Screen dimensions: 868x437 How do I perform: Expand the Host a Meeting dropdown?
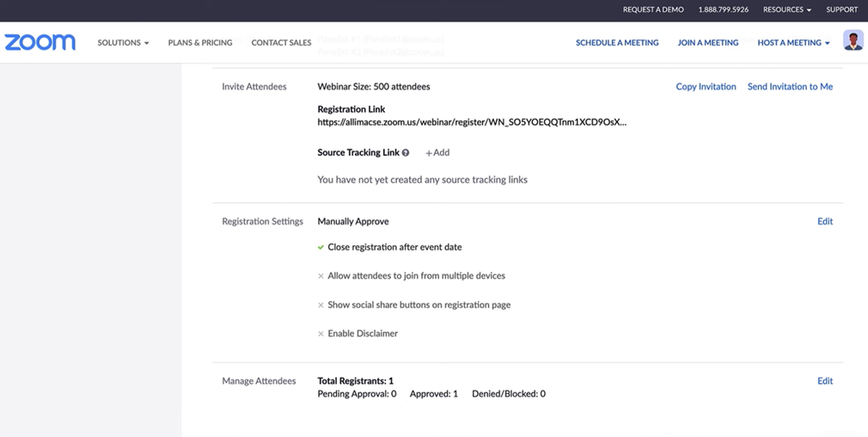coord(793,43)
